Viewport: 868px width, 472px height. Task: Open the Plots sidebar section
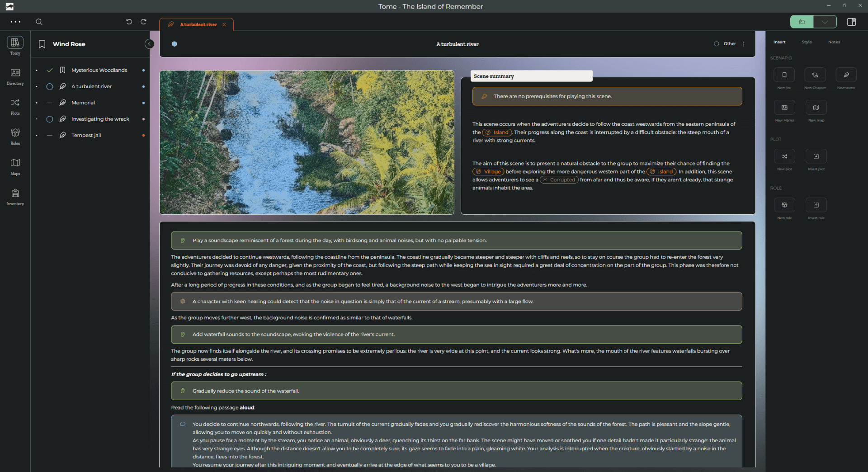click(x=15, y=106)
